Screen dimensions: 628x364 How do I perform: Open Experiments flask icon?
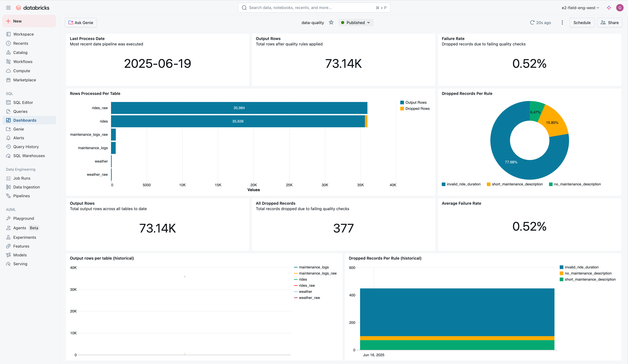point(8,237)
